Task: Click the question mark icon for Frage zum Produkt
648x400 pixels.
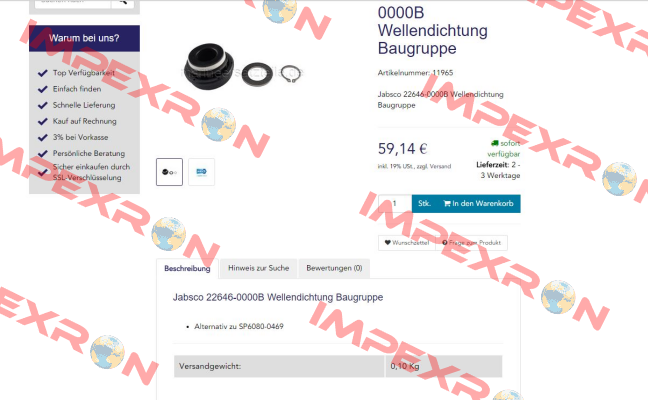Action: coord(445,243)
